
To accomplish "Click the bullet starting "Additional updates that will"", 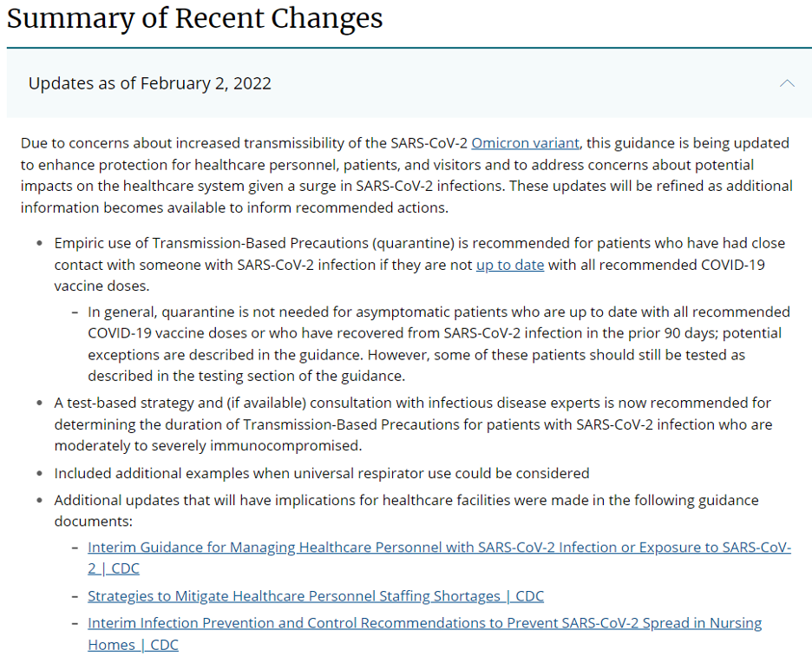I will [406, 500].
